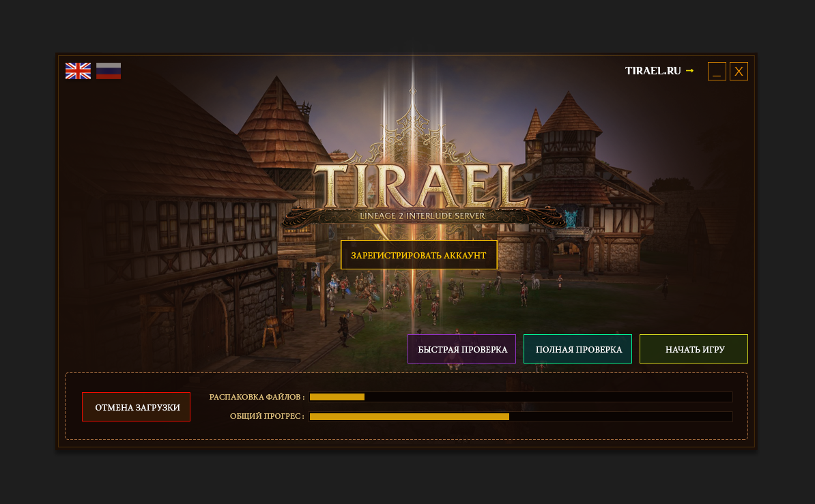
Task: Launch the game with НАЧАТЬ ИГРУ
Action: 694,349
